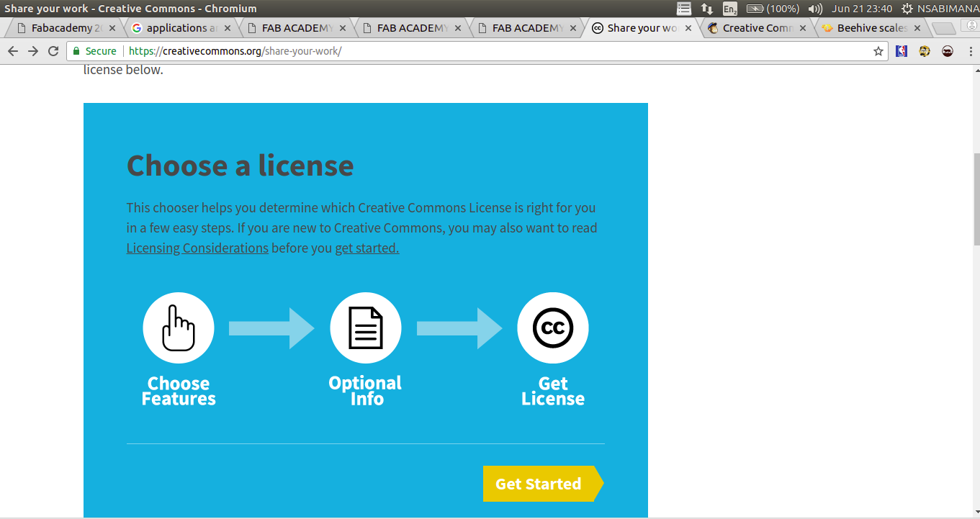Close the Fabacademy tab
Viewport: 980px width, 519px height.
coord(112,28)
